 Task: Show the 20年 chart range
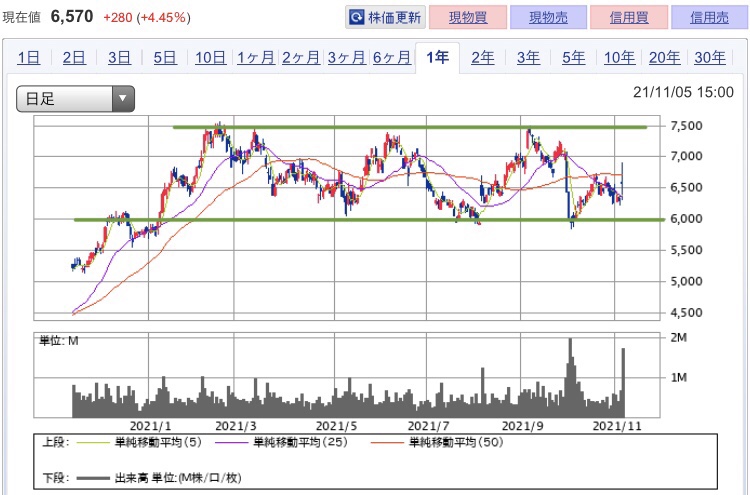pos(664,58)
